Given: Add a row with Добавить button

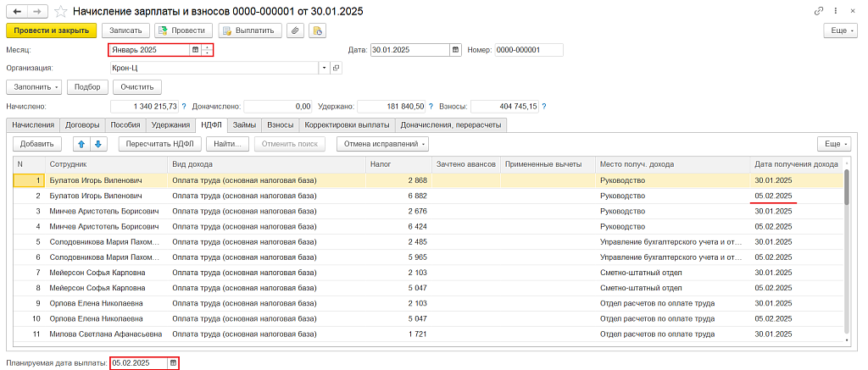Looking at the screenshot, I should point(37,144).
